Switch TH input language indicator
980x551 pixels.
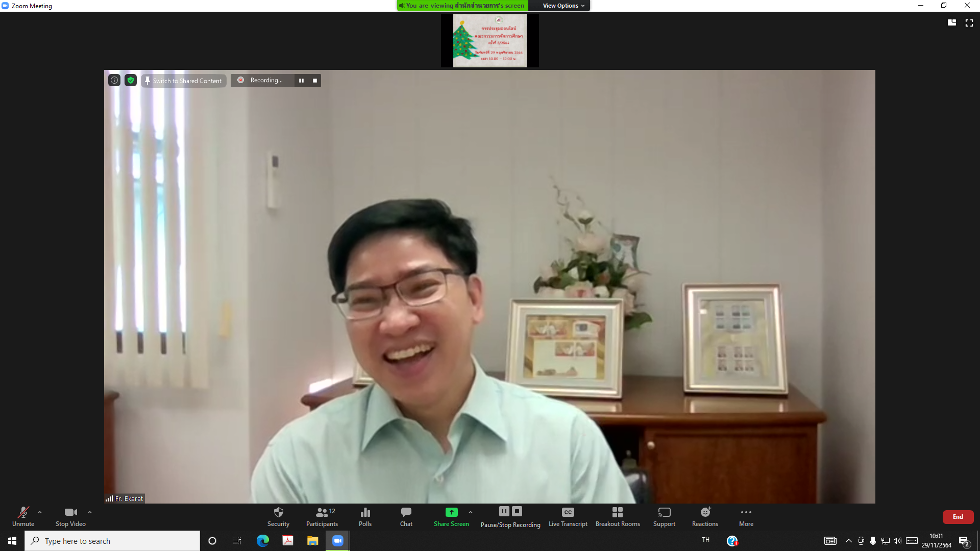coord(706,540)
